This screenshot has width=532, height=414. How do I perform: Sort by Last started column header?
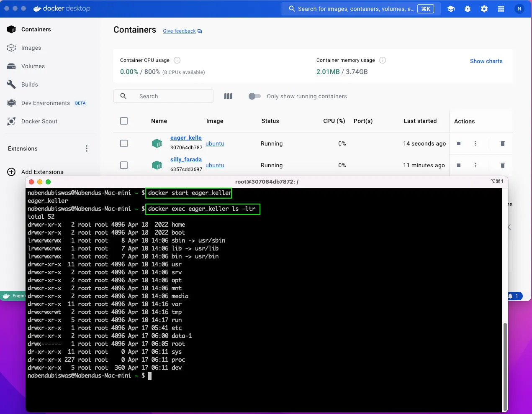(420, 121)
